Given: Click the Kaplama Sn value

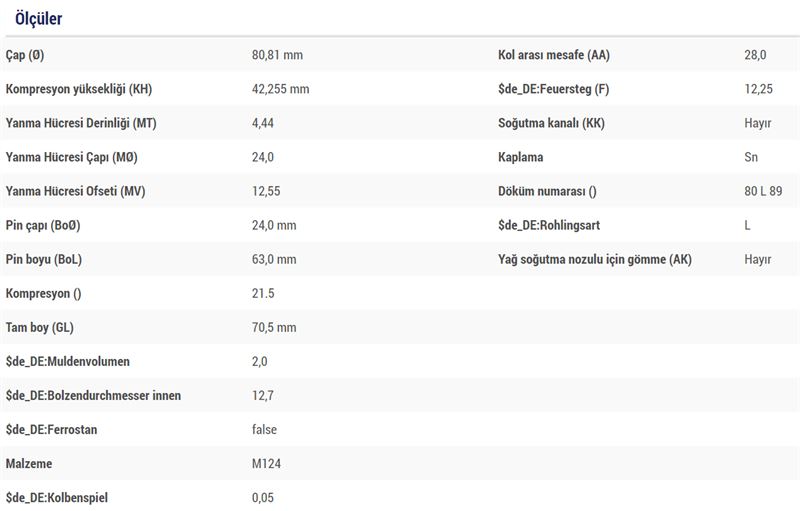Looking at the screenshot, I should pyautogui.click(x=751, y=157).
